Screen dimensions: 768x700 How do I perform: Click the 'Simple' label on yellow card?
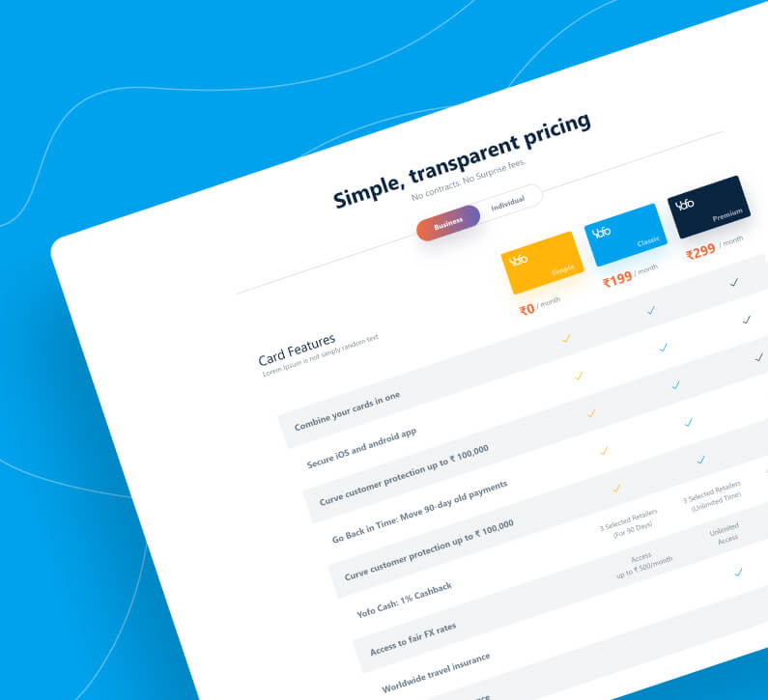[x=563, y=269]
